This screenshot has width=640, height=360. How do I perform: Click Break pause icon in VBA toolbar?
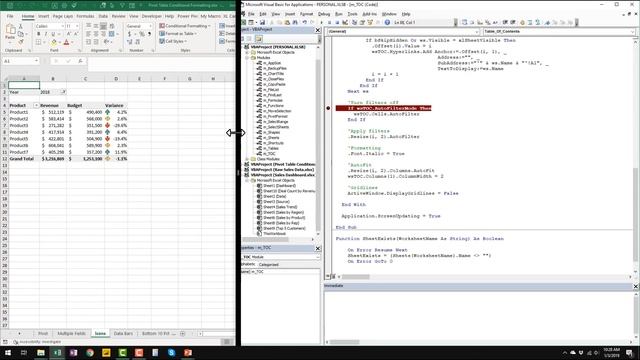(x=329, y=22)
